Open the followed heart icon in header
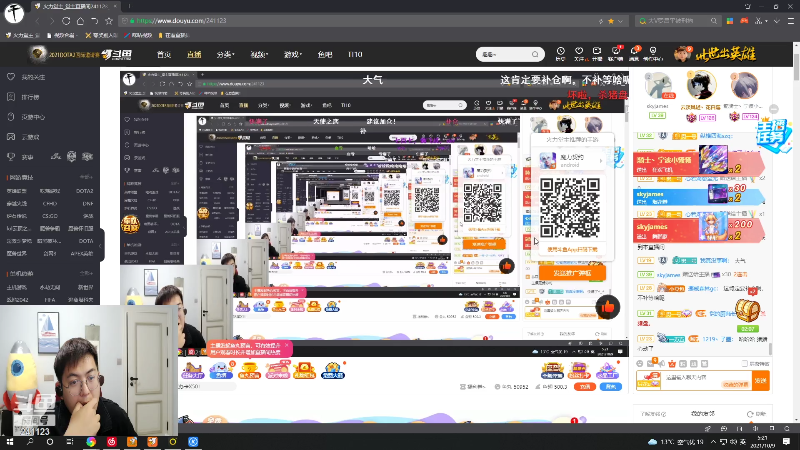The width and height of the screenshot is (800, 450). click(x=579, y=53)
